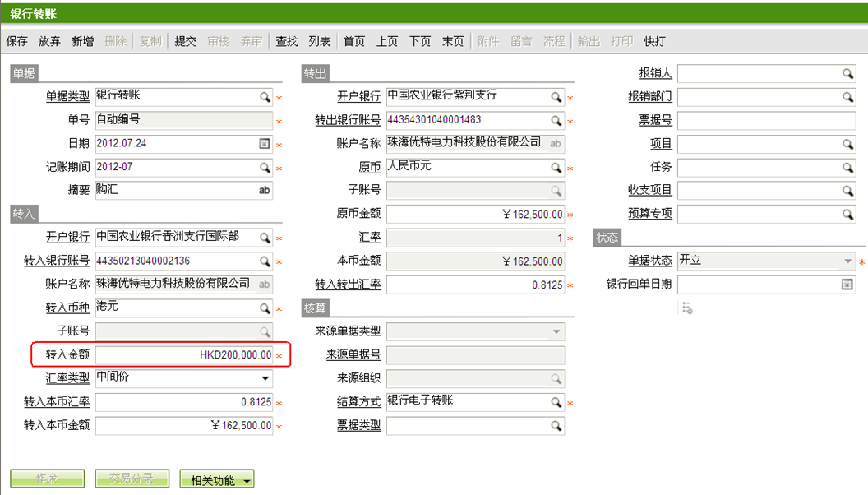The height and width of the screenshot is (495, 868).
Task: Expand the 相关功能 dropdown button
Action: (247, 480)
